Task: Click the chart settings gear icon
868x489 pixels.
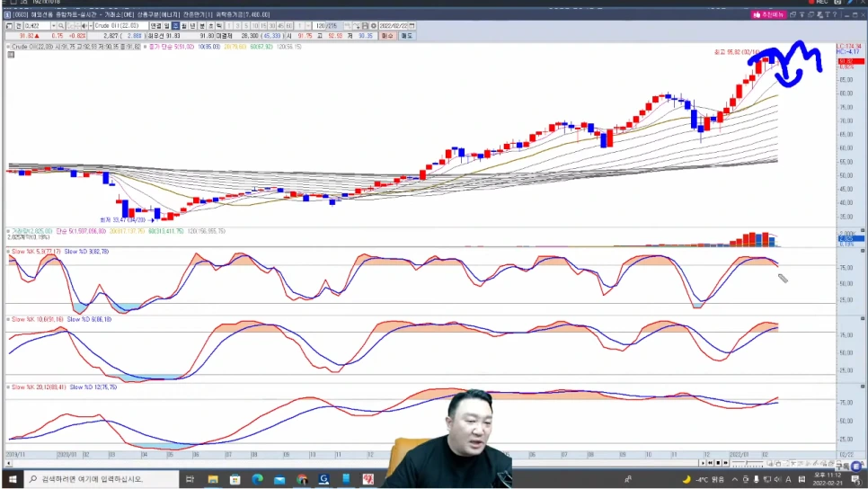Action: [x=373, y=25]
